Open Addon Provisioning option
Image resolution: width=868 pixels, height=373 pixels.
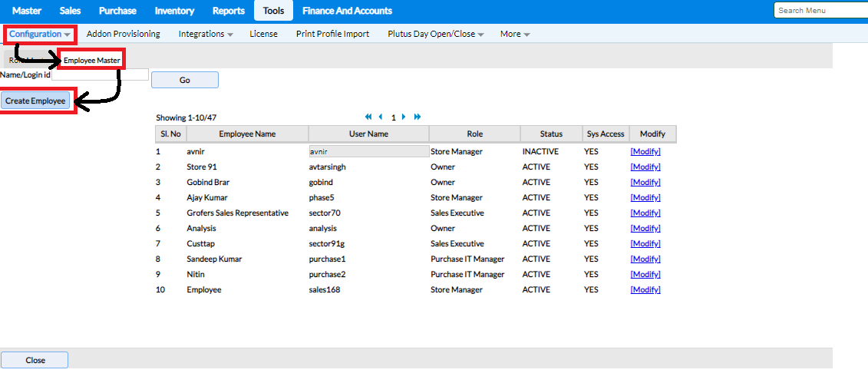(x=123, y=34)
